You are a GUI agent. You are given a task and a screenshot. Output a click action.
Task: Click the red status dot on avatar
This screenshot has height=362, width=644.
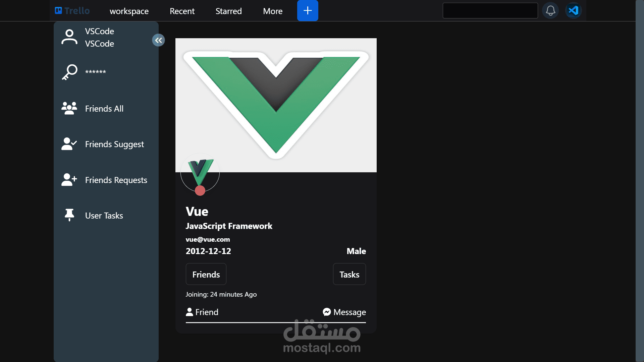click(x=200, y=191)
